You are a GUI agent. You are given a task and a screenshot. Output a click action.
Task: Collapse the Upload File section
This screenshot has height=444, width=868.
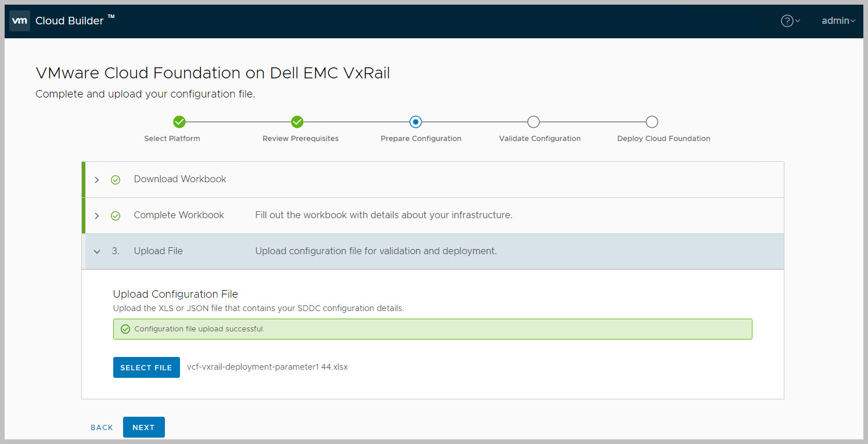[97, 252]
